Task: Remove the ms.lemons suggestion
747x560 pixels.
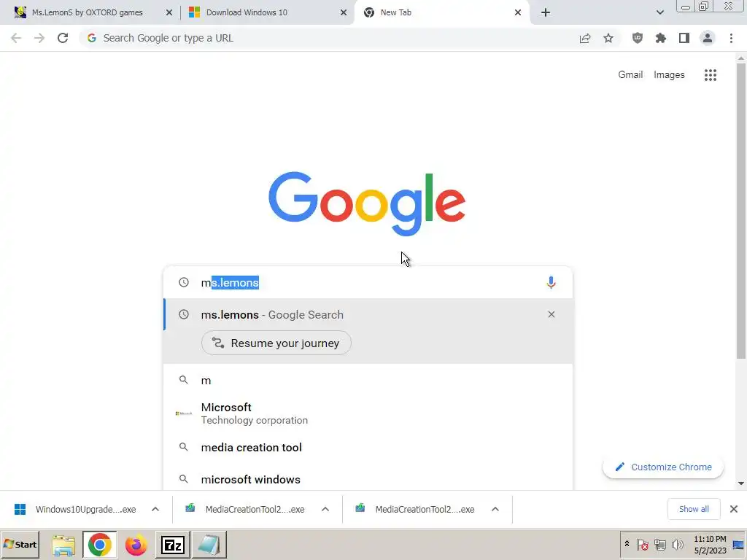Action: pos(551,314)
